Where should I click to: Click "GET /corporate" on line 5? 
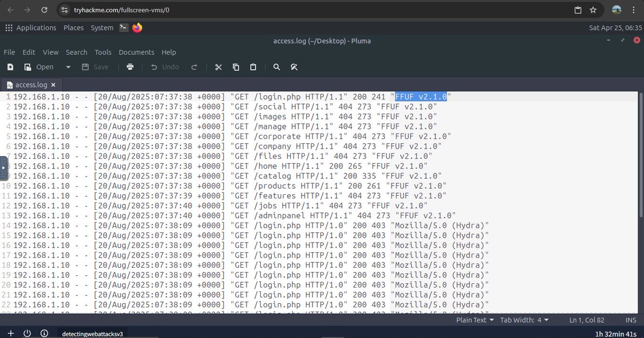[267, 136]
